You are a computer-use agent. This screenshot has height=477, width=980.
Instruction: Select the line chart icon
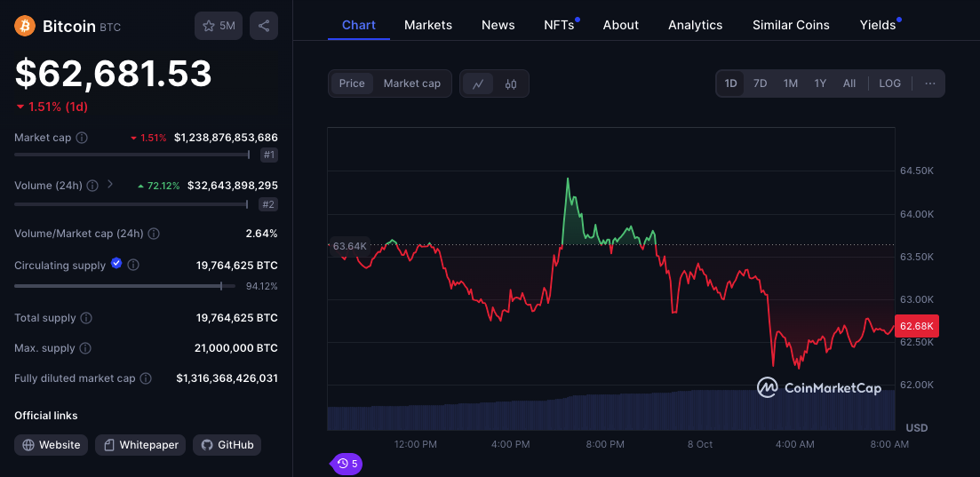pyautogui.click(x=478, y=83)
